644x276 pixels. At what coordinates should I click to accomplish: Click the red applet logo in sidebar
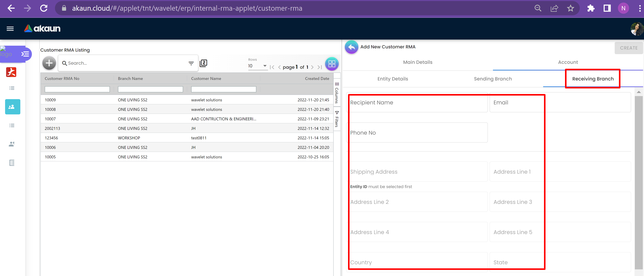pos(11,72)
